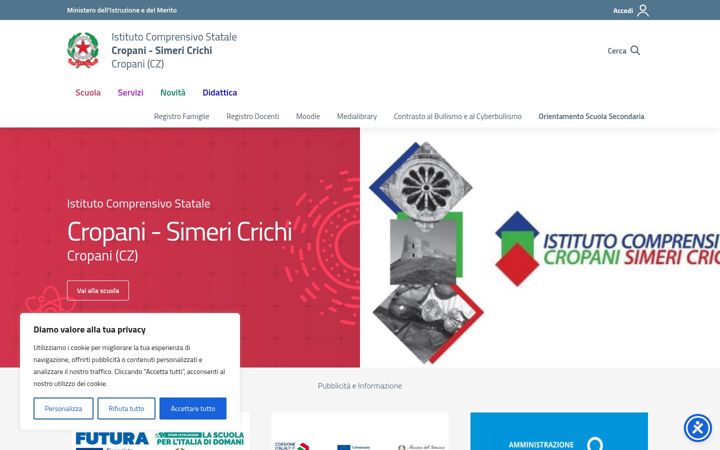The image size is (720, 450).
Task: Click Rifiuta tutto cookie button
Action: point(126,408)
